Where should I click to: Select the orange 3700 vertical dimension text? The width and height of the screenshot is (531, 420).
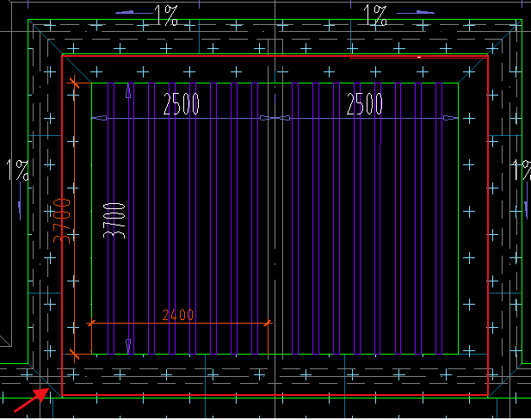(62, 221)
